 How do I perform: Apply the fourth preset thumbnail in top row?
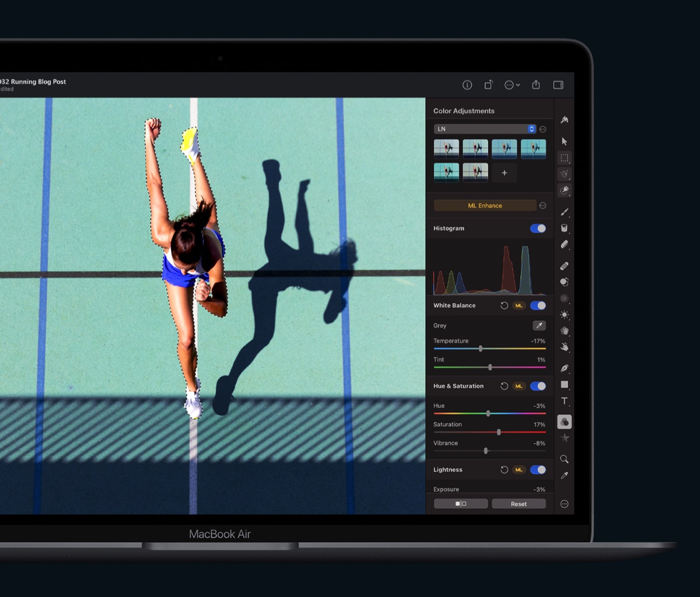pos(534,149)
